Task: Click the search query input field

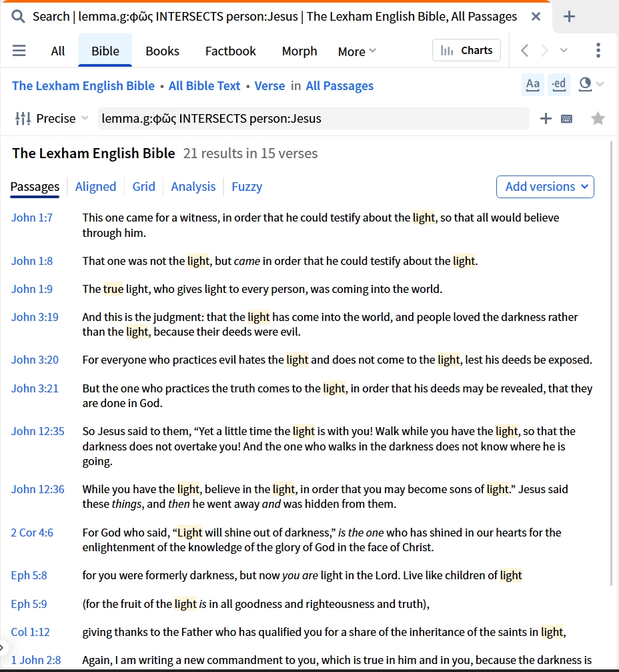Action: click(313, 119)
